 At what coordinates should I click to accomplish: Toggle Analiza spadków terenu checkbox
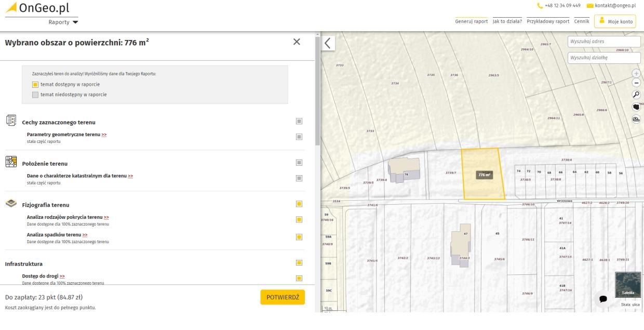coord(299,237)
